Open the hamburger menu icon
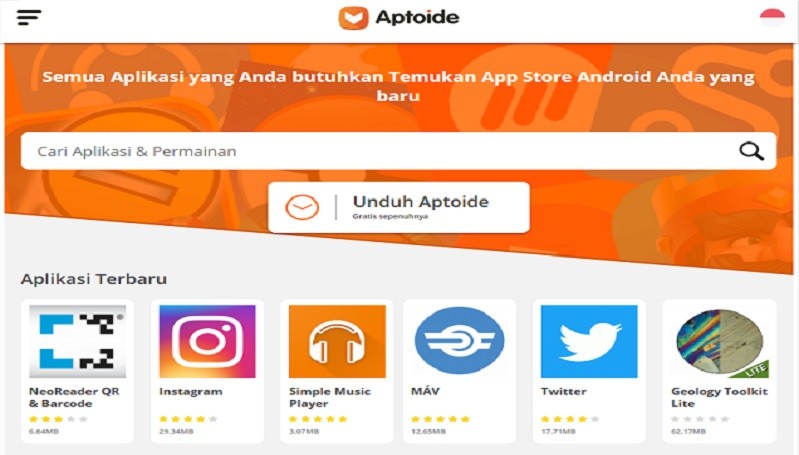This screenshot has width=799, height=455. (29, 17)
